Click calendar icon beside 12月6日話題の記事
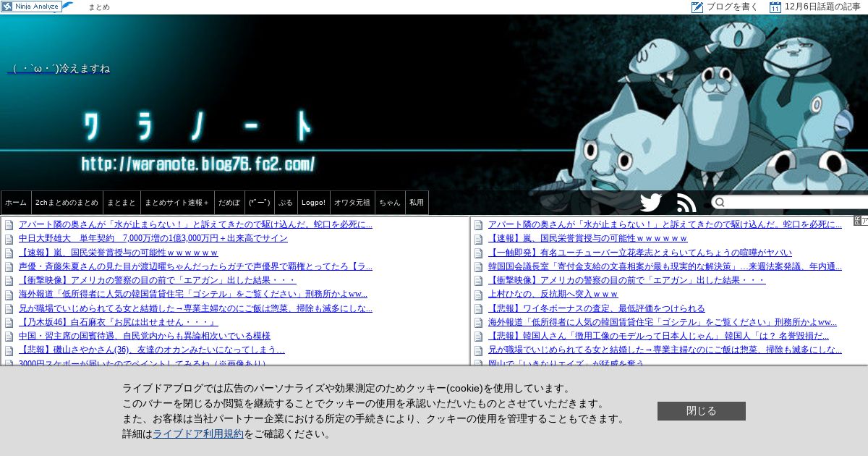 (775, 7)
